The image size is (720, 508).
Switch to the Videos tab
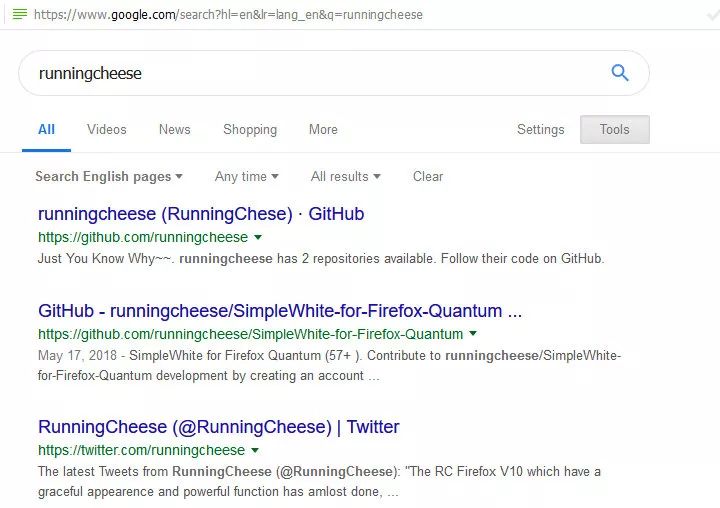point(107,130)
